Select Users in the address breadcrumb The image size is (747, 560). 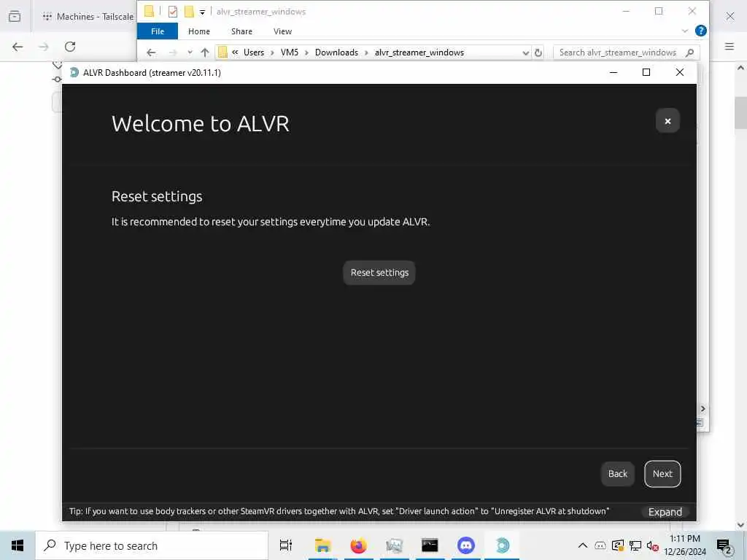(x=253, y=52)
